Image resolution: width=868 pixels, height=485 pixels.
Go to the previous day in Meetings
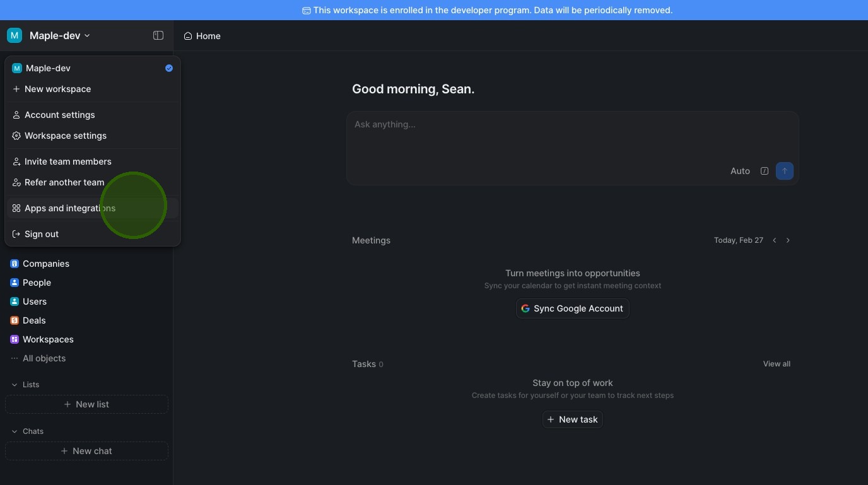tap(775, 240)
